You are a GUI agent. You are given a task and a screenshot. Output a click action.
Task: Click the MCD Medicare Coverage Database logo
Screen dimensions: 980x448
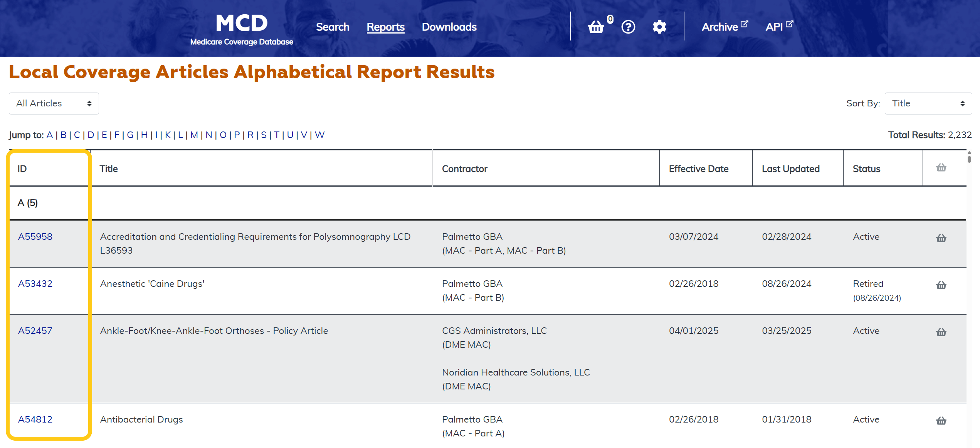(x=242, y=29)
